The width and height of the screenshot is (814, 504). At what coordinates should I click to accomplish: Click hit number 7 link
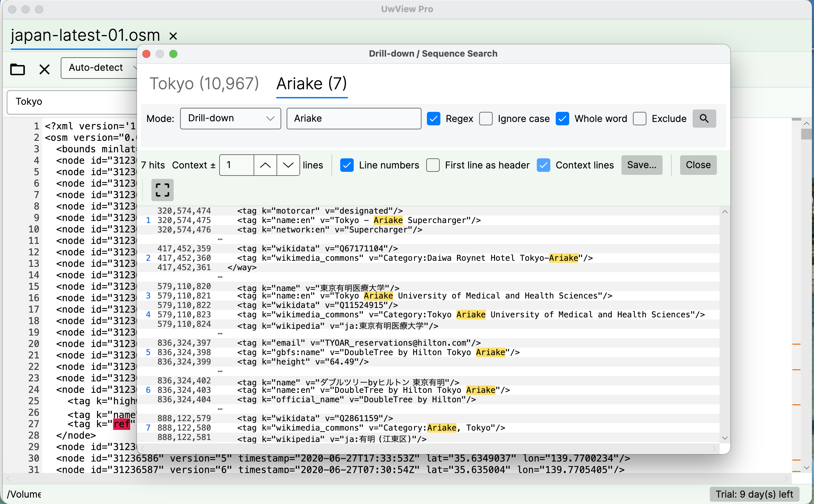pyautogui.click(x=148, y=428)
